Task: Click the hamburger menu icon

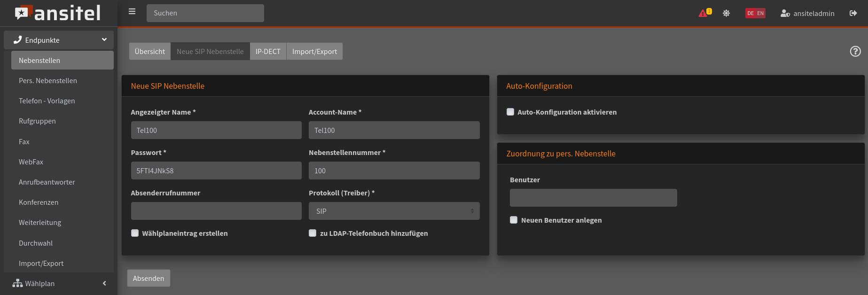Action: [132, 12]
